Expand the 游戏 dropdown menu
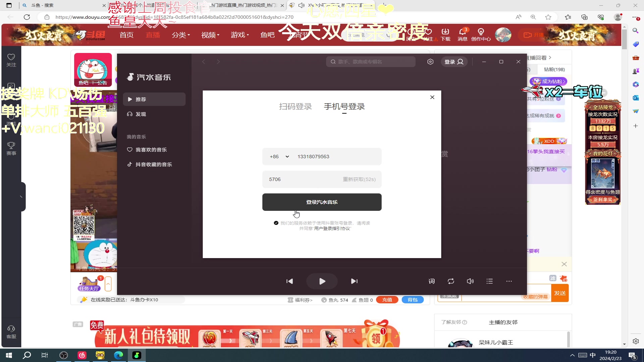 (x=240, y=35)
